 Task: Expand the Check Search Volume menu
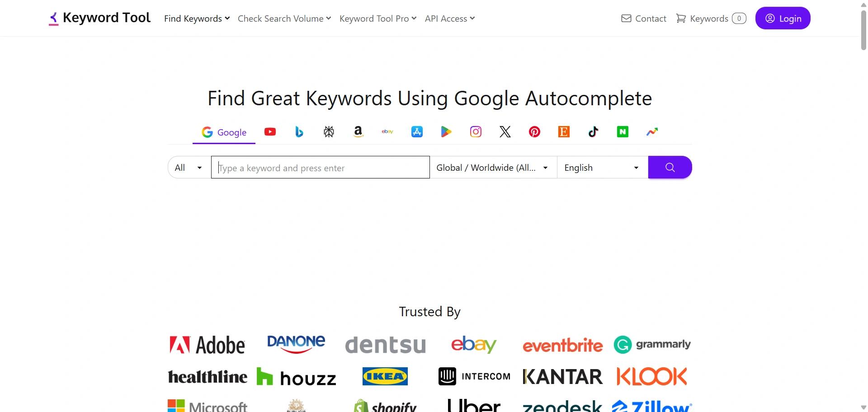(284, 19)
